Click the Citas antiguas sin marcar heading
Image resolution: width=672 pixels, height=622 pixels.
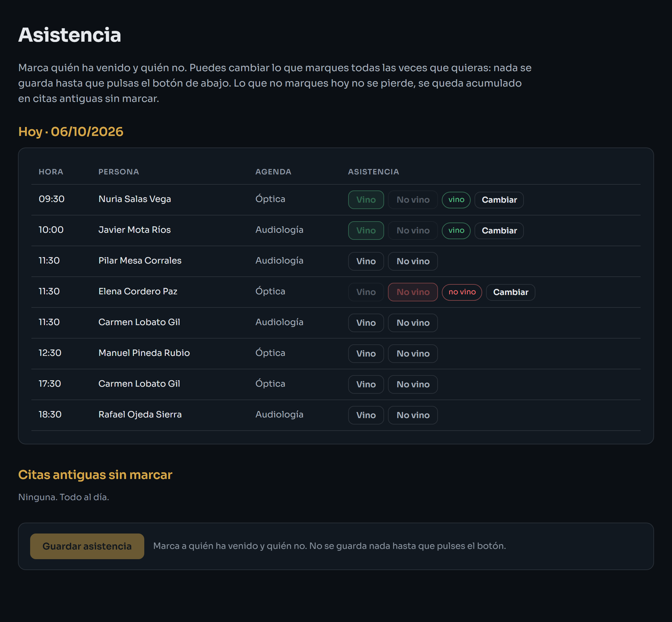coord(95,475)
